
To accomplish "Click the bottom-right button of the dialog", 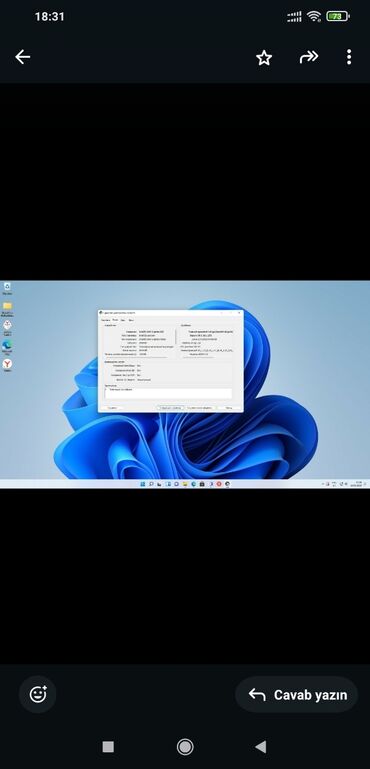I will pos(229,408).
